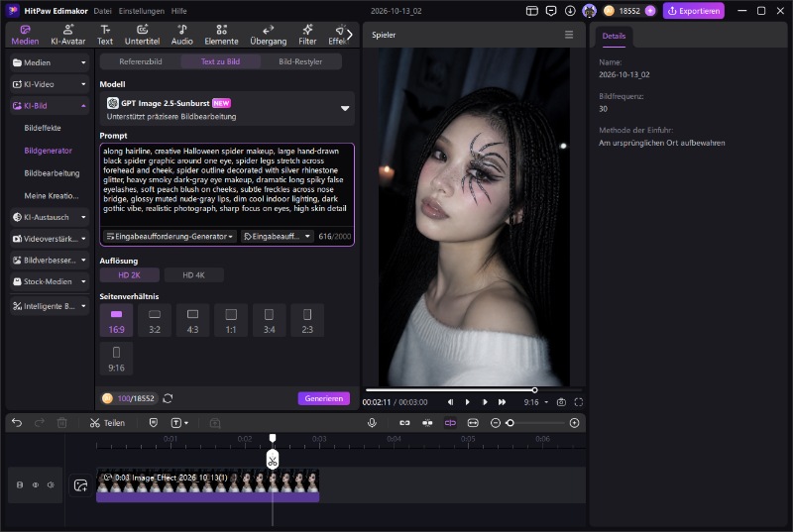
Task: Select Bildbearbeitung in the sidebar
Action: coord(52,173)
